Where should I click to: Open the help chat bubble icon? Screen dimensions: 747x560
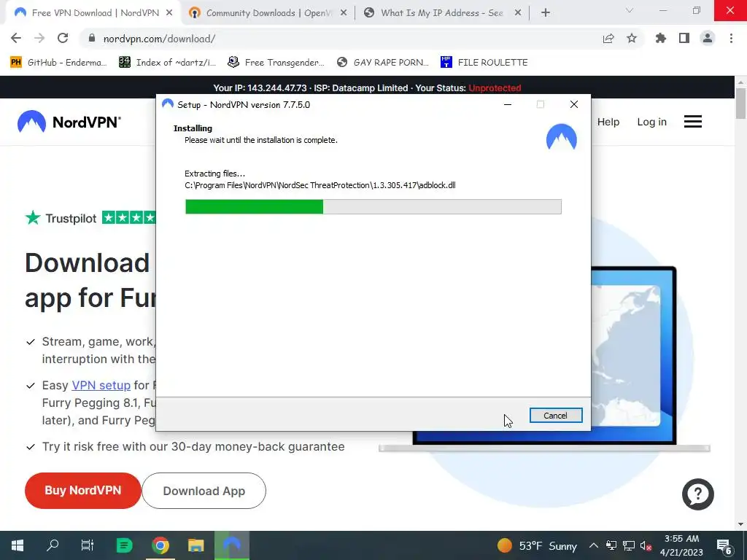[698, 494]
